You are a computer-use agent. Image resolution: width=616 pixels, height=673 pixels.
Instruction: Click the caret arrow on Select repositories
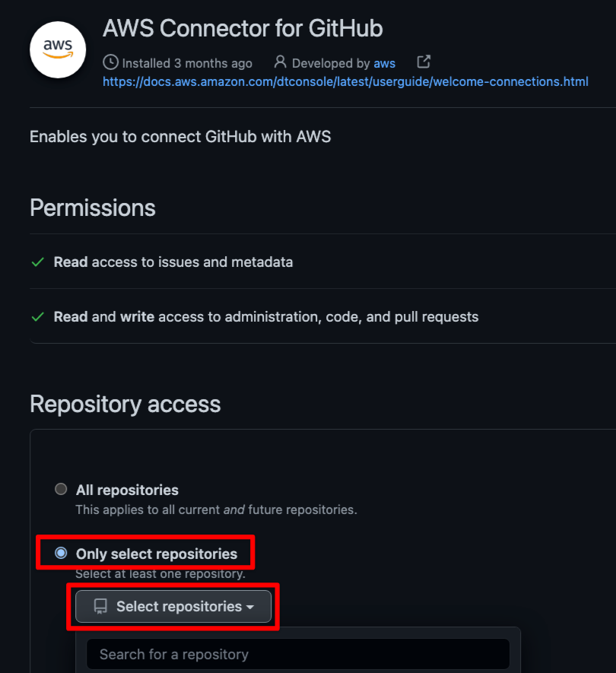tap(249, 608)
